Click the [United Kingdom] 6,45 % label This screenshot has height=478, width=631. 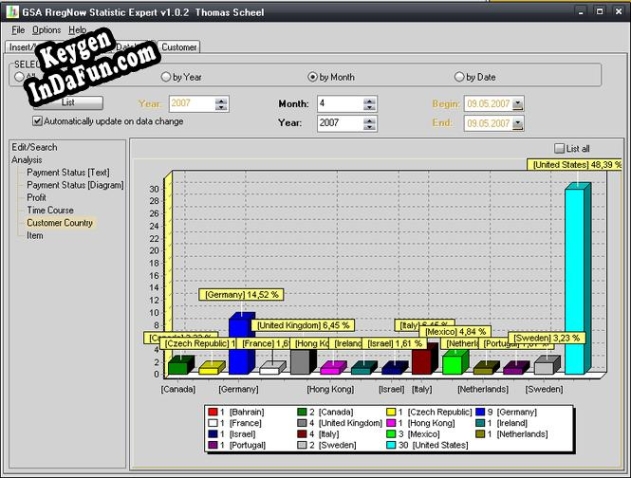point(303,326)
